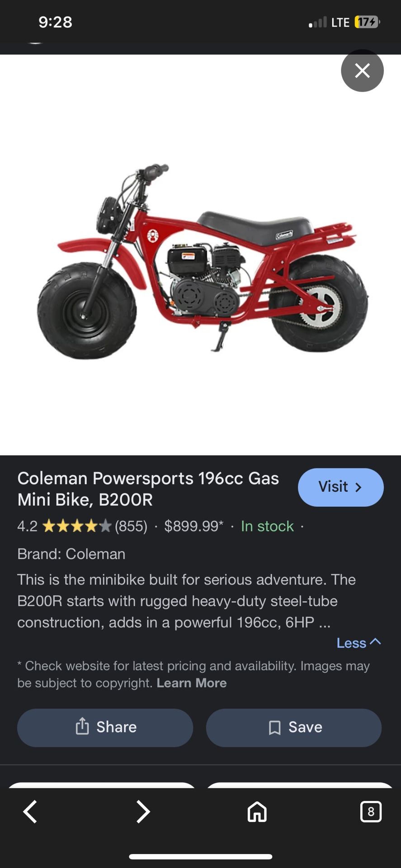This screenshot has width=401, height=868.
Task: Tap the battery indicator in the status bar
Action: [x=367, y=22]
